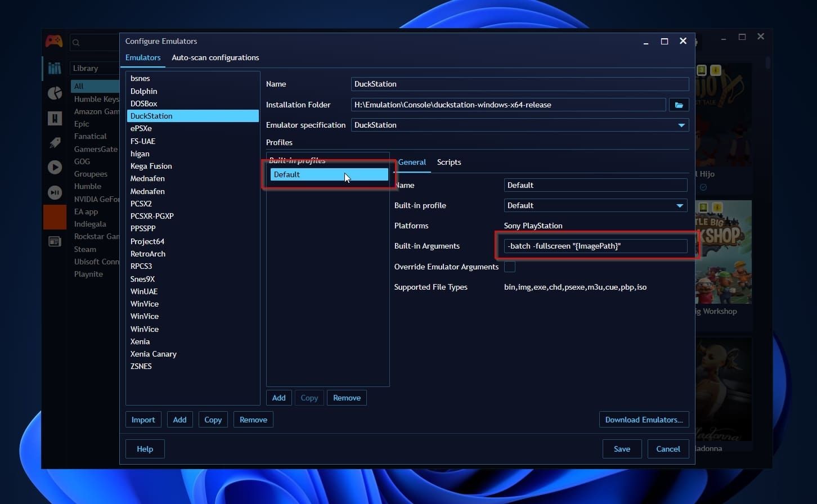Click the Installation Folder path field
Screen dimensions: 817x504
[509, 105]
